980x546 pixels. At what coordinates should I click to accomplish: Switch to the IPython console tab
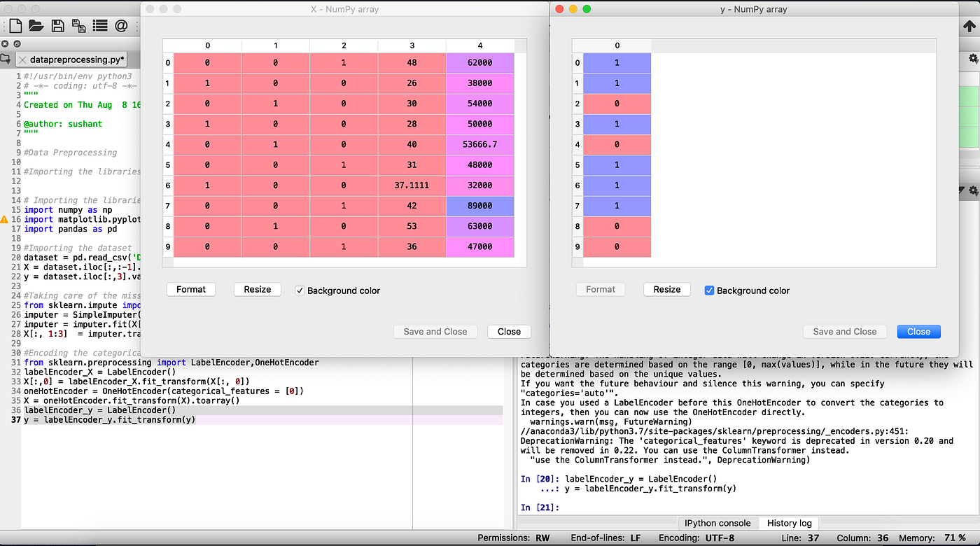717,523
